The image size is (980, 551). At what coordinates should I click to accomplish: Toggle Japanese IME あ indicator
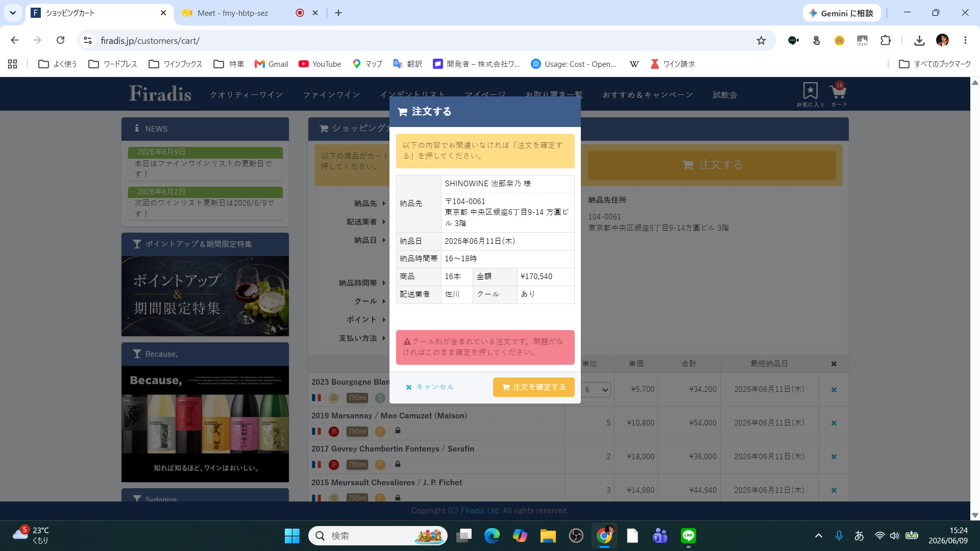(x=859, y=536)
